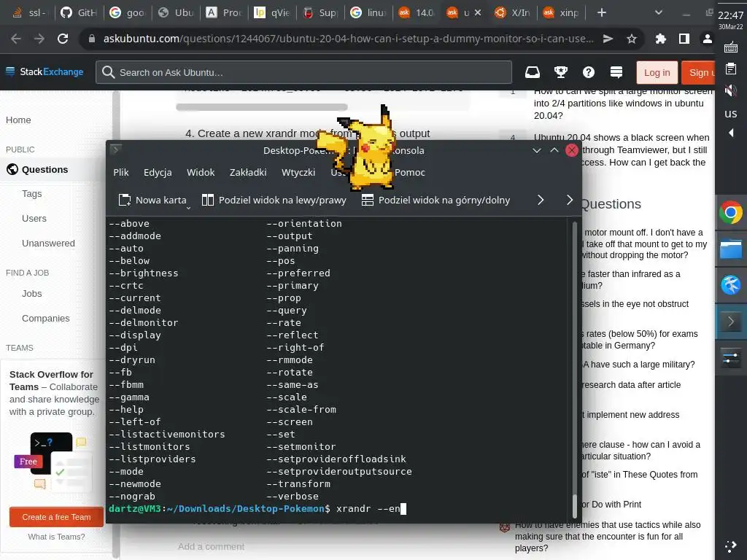Open Nowa karta in Konsole toolbar
Image resolution: width=747 pixels, height=560 pixels.
[152, 200]
